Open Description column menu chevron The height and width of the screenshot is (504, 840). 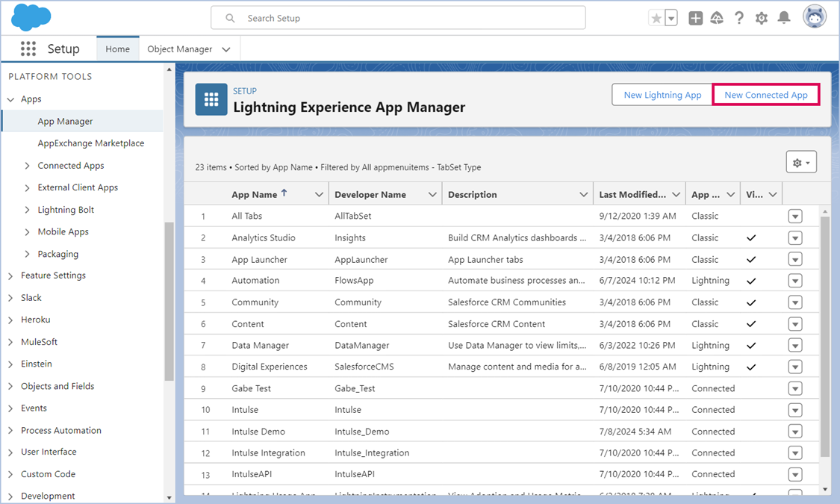pos(584,194)
